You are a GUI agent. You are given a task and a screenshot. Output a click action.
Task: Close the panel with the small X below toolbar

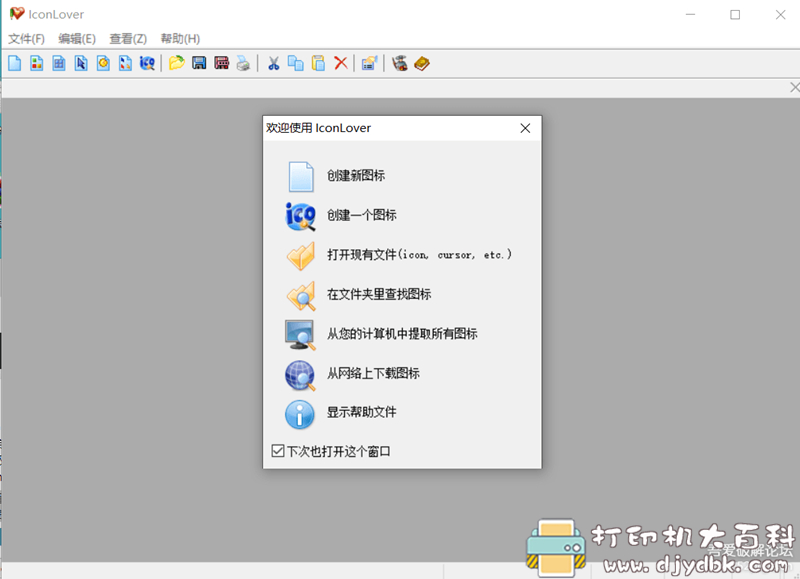coord(794,88)
